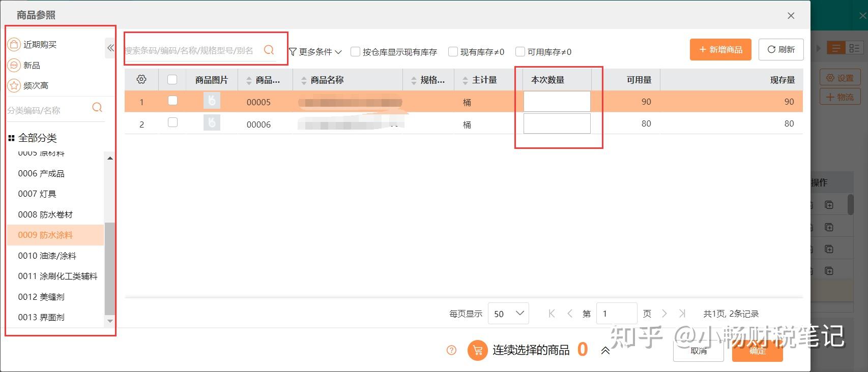This screenshot has width=868, height=372.
Task: Click the 刷新 refresh button
Action: click(x=781, y=49)
